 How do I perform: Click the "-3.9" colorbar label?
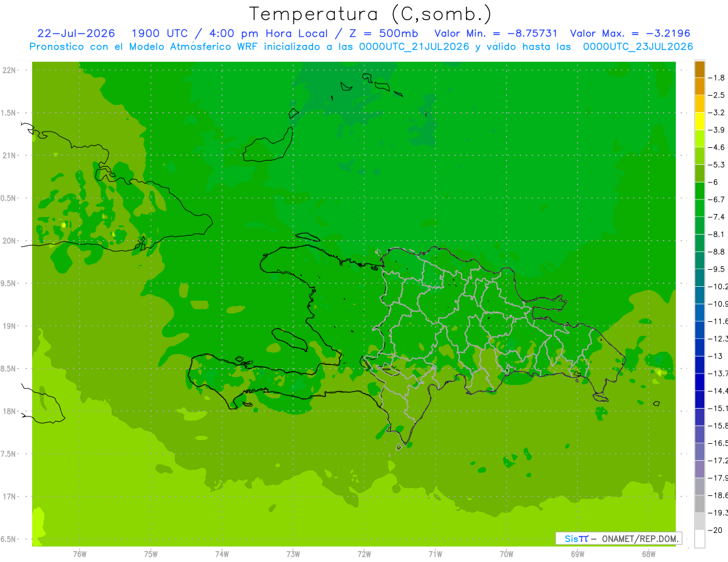(x=717, y=130)
